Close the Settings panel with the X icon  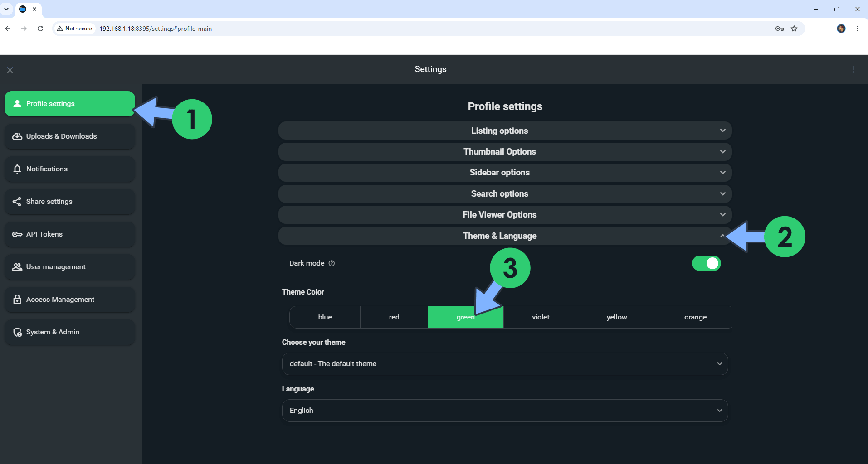coord(10,70)
